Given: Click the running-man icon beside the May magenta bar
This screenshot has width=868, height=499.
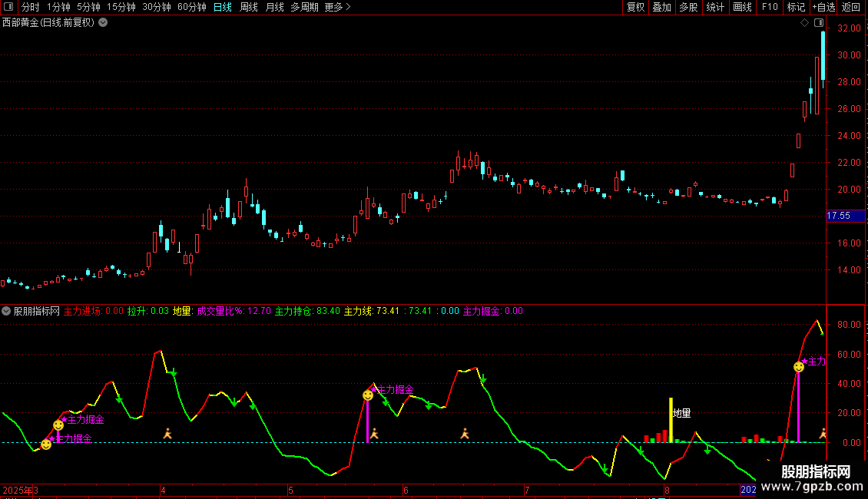Looking at the screenshot, I should click(x=374, y=434).
